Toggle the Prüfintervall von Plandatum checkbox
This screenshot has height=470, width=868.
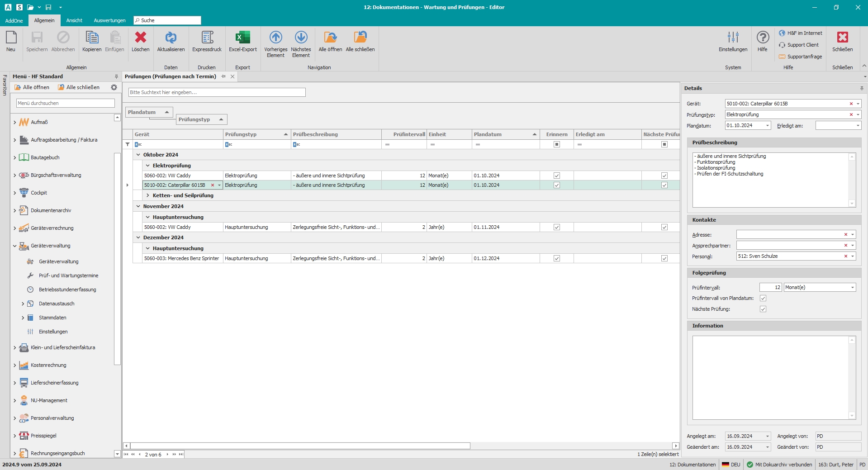[763, 298]
